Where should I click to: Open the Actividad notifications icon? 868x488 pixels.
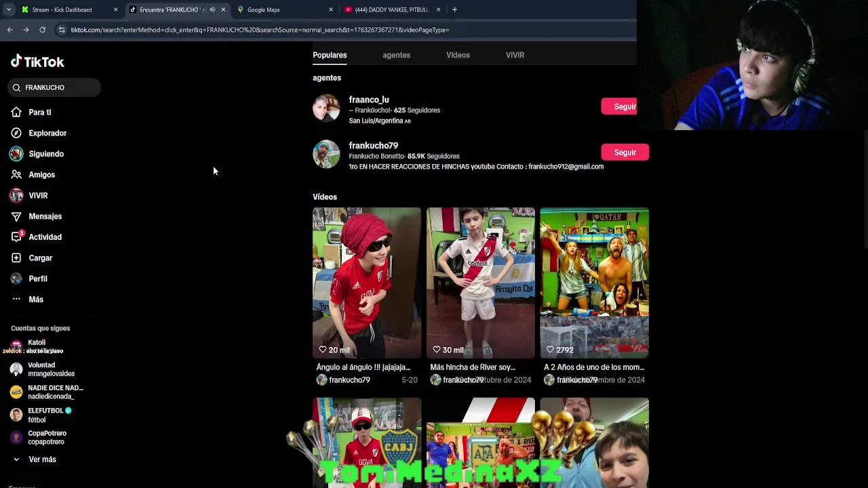(x=16, y=237)
